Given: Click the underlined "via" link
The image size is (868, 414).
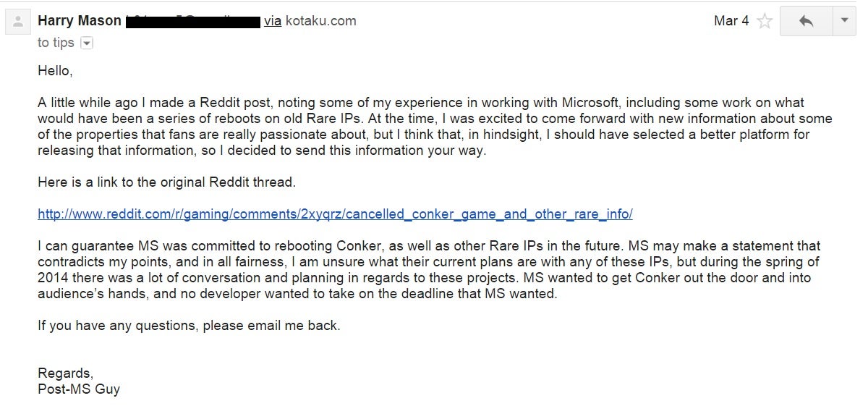Looking at the screenshot, I should click(273, 21).
